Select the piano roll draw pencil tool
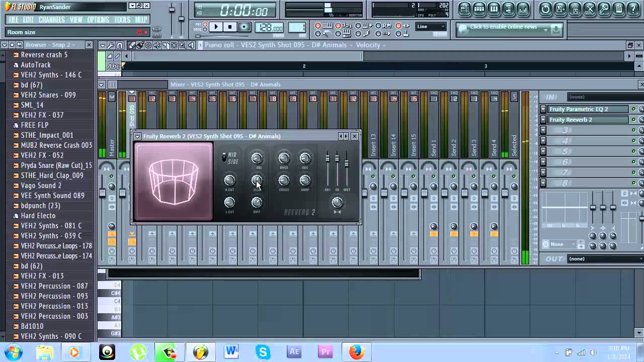 [132, 45]
